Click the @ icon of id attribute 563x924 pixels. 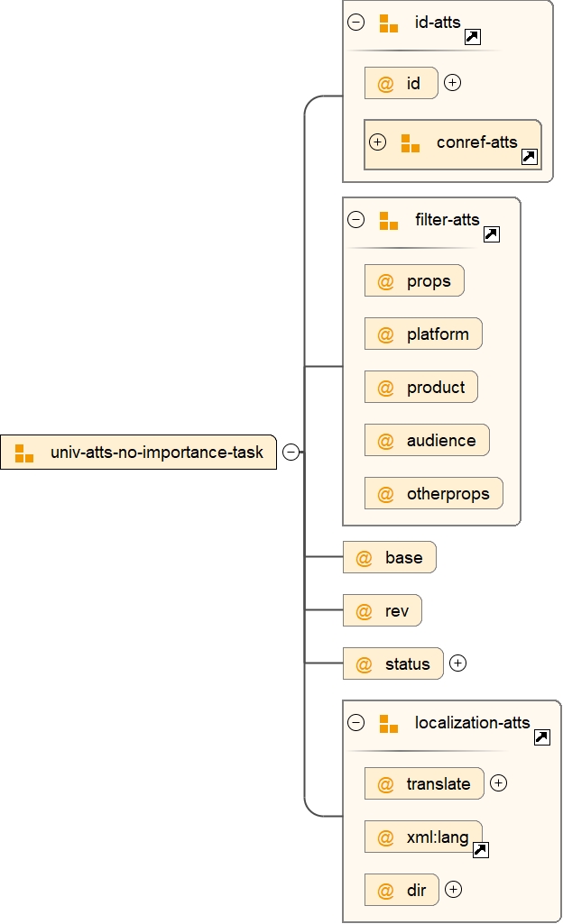pos(385,84)
